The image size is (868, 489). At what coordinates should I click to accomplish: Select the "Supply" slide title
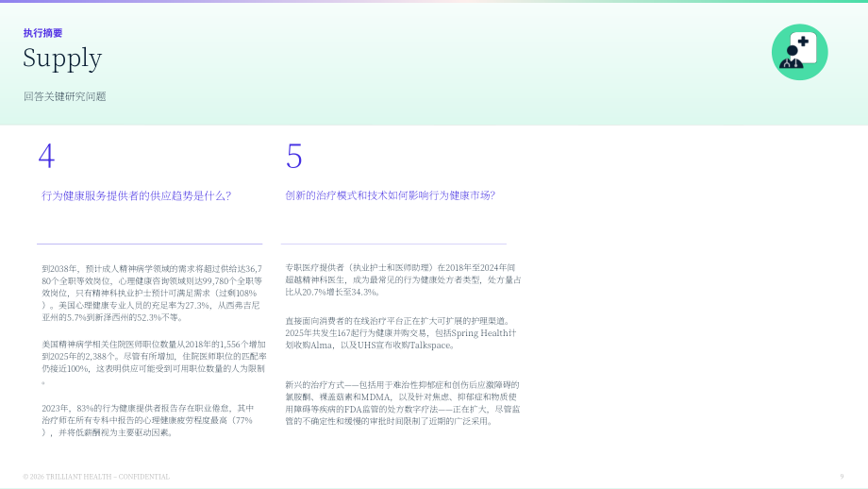point(62,59)
